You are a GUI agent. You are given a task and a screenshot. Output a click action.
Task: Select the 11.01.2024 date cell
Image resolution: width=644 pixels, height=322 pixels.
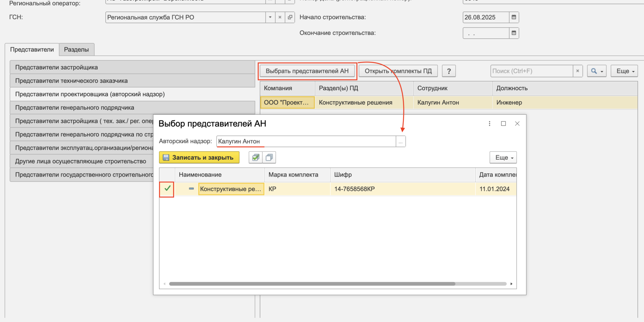pos(496,189)
